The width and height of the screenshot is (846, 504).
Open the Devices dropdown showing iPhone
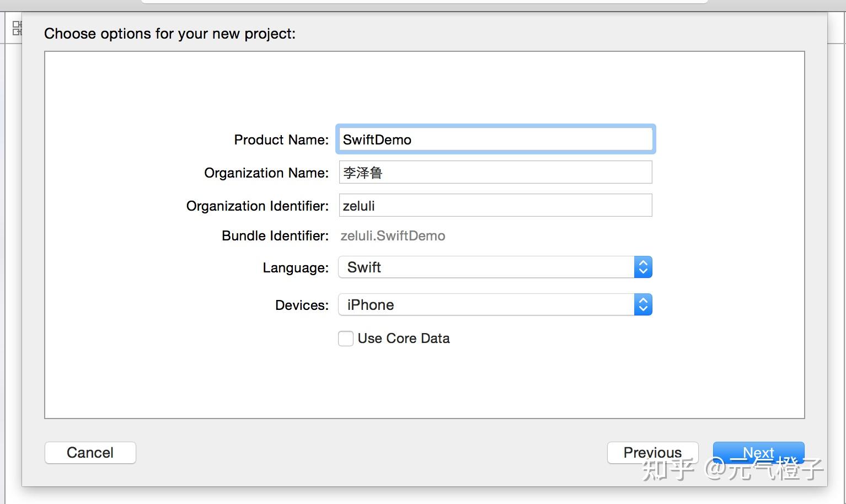click(x=486, y=305)
